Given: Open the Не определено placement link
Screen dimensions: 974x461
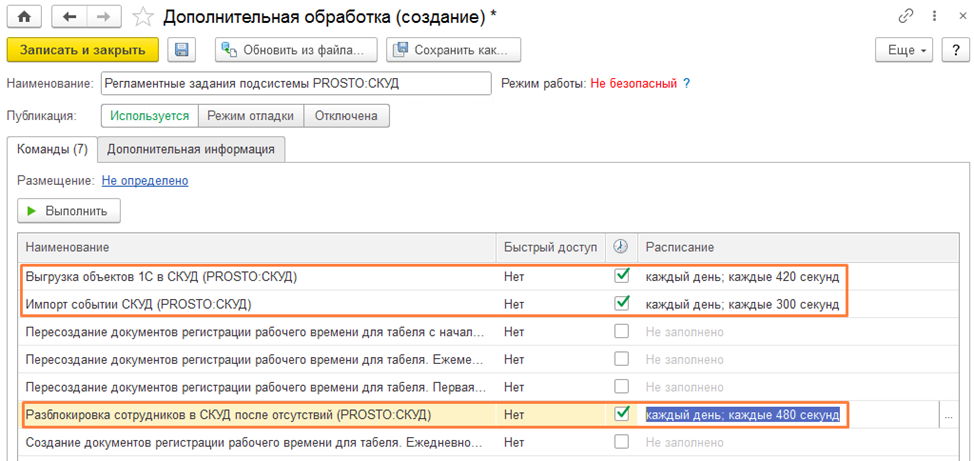Looking at the screenshot, I should [145, 180].
